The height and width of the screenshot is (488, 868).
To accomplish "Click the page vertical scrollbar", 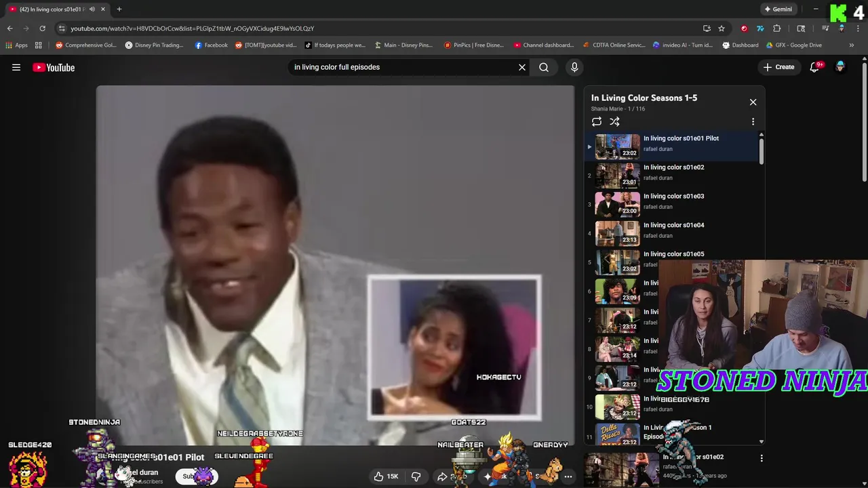I will (864, 122).
